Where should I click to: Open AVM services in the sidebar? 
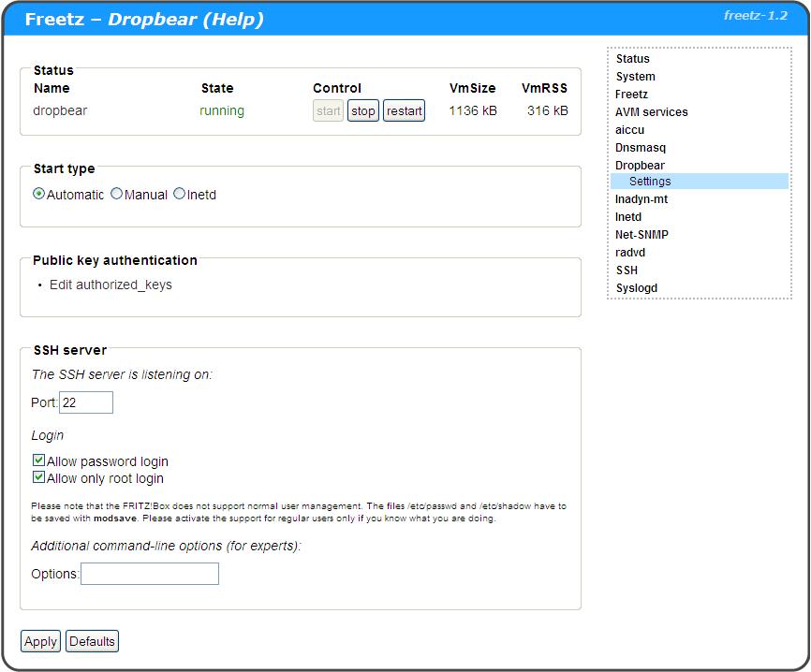click(651, 112)
